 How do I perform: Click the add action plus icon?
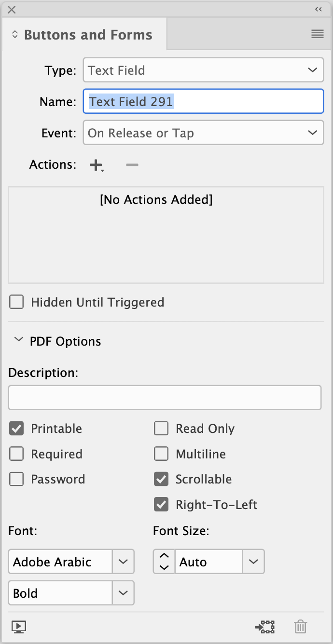pos(96,165)
